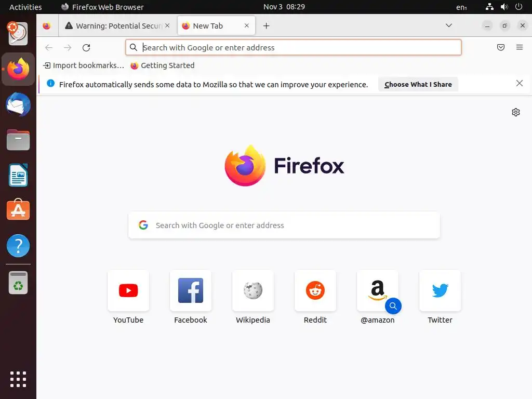Image resolution: width=532 pixels, height=399 pixels.
Task: Restore down the Firefox window
Action: pyautogui.click(x=505, y=26)
